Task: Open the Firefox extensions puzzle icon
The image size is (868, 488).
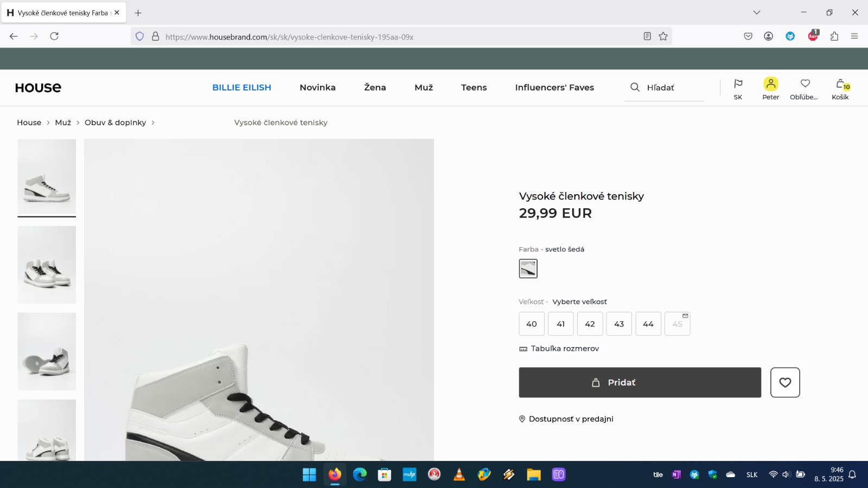Action: tap(834, 36)
